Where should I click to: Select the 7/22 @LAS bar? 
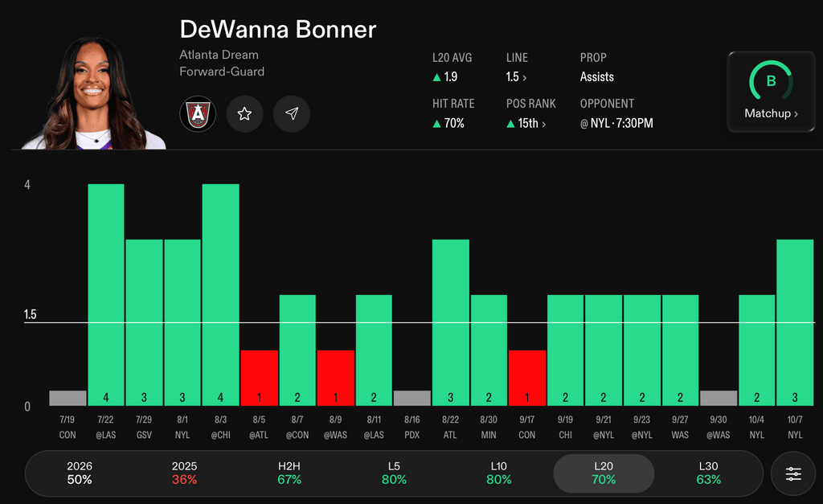click(x=106, y=294)
